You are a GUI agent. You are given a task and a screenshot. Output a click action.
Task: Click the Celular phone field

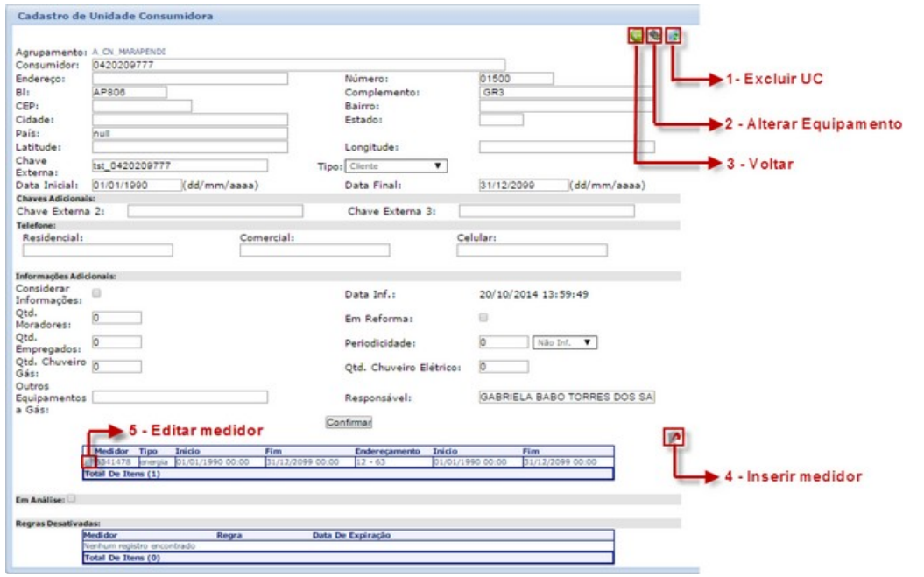[x=532, y=250]
